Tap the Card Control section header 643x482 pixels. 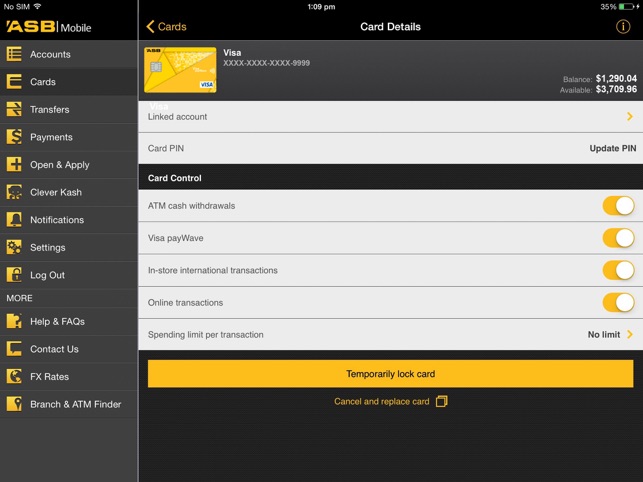tap(390, 178)
